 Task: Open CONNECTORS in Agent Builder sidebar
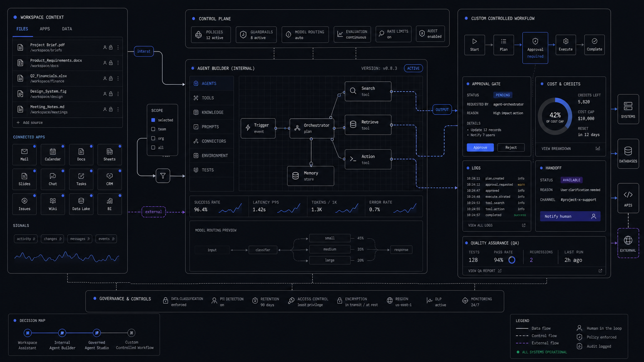[x=211, y=141]
